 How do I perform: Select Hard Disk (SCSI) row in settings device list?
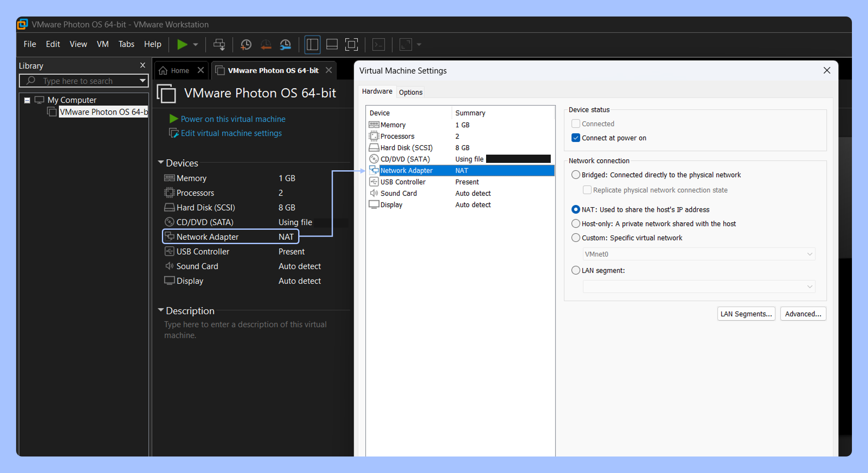pos(460,148)
